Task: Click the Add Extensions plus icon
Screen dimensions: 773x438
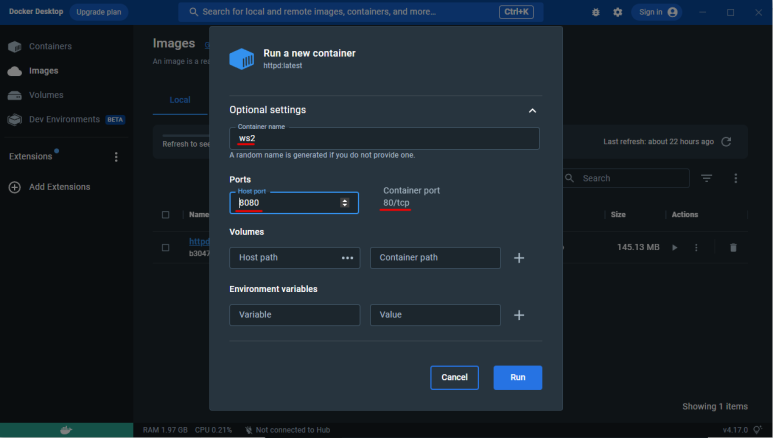Action: click(x=15, y=187)
